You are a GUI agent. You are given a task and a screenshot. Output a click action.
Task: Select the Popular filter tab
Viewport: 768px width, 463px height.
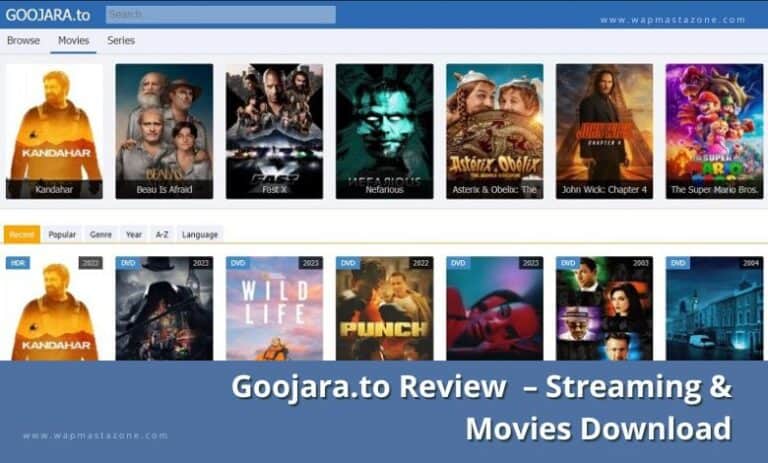tap(62, 235)
